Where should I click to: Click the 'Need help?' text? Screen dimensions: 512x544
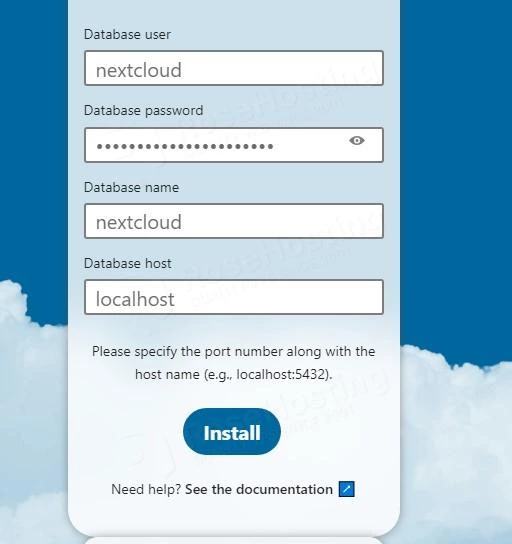click(x=146, y=490)
